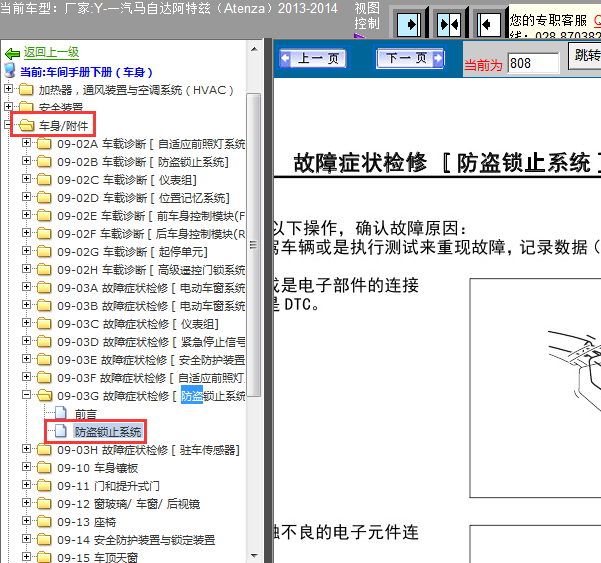Expand the 09-03E 安全防护装置 node
601x563 pixels.
tap(26, 359)
